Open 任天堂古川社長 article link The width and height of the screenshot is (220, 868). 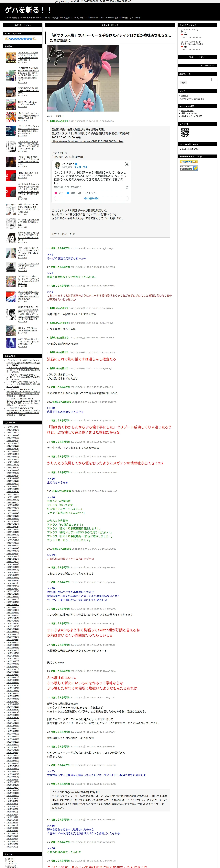(29, 190)
